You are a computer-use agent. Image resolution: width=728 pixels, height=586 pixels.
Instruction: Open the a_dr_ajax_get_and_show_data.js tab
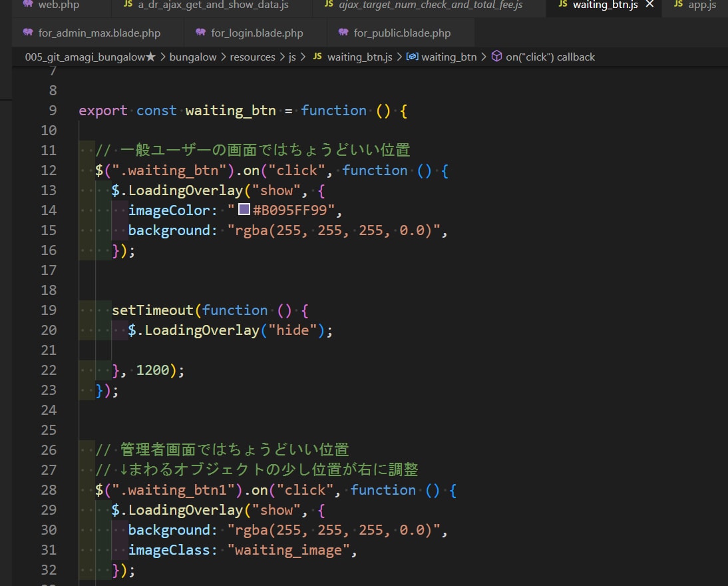[213, 5]
